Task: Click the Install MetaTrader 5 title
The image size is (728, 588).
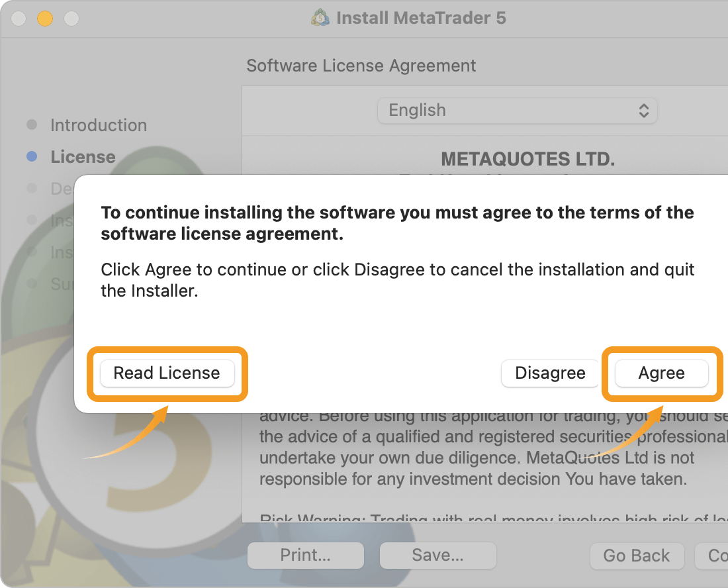Action: tap(421, 18)
